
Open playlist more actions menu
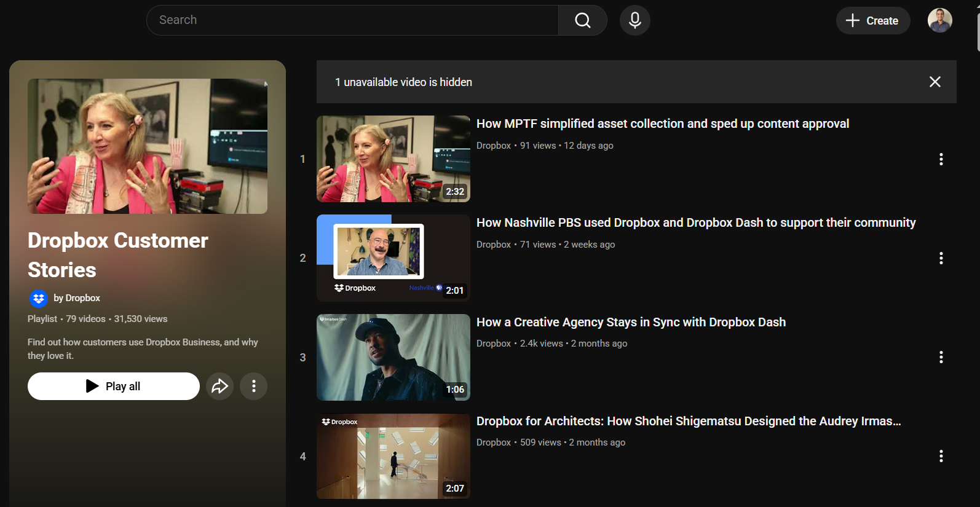pos(253,386)
